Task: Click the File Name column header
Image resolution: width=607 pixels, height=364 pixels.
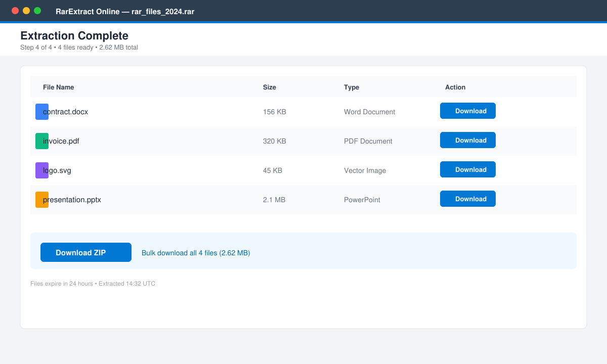Action: pyautogui.click(x=59, y=87)
